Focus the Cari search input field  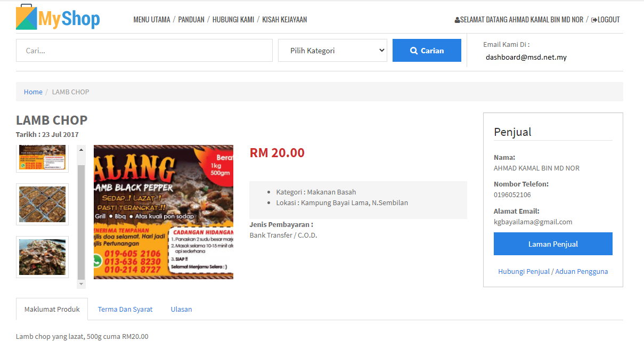[144, 51]
